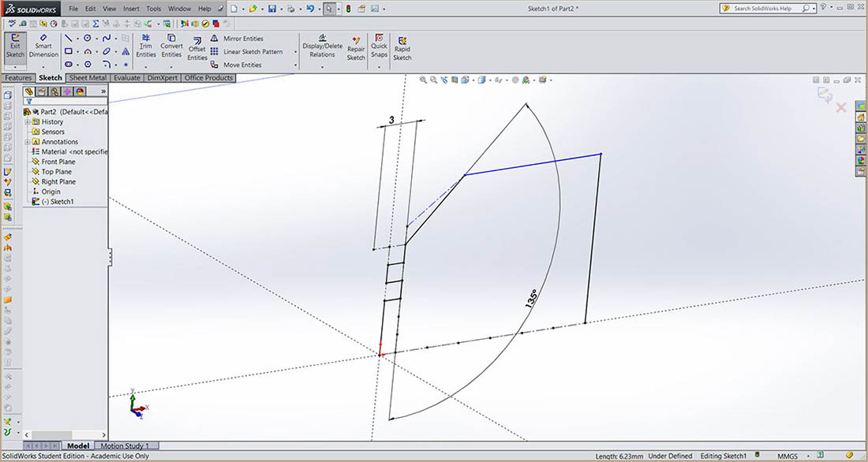868x462 pixels.
Task: Open the Insert menu
Action: 131,9
